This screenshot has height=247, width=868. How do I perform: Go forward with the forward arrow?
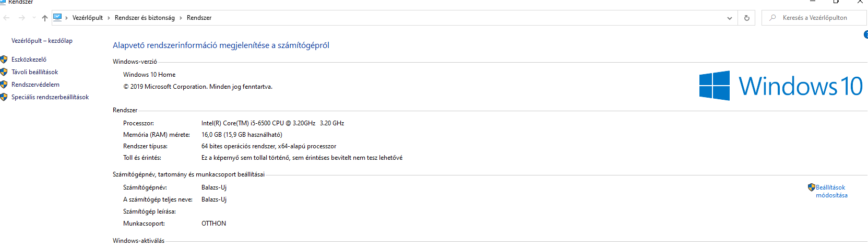(21, 18)
